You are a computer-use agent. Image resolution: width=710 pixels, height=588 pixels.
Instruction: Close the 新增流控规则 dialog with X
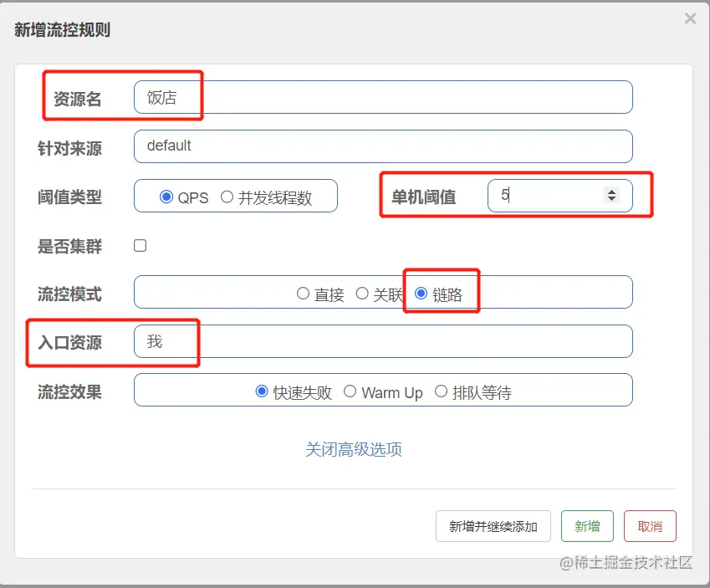[x=690, y=18]
